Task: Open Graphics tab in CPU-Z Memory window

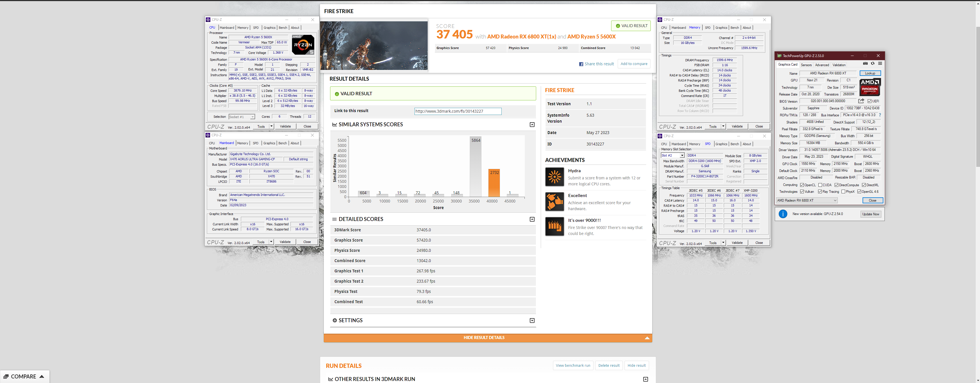Action: [x=721, y=28]
